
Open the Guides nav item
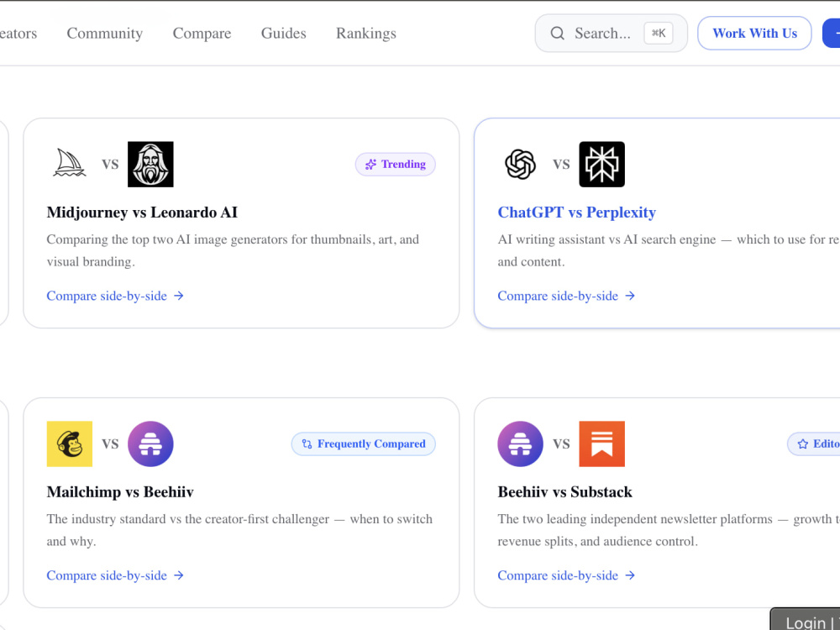pyautogui.click(x=283, y=34)
